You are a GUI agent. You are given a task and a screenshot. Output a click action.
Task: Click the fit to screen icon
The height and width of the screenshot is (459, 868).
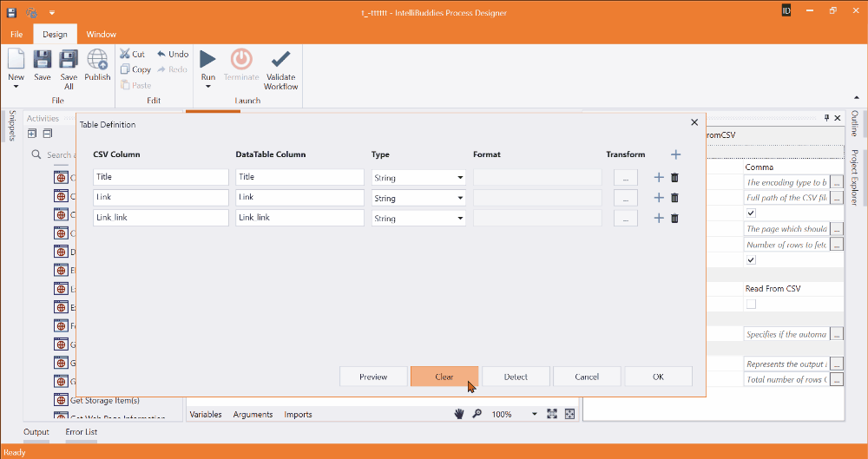(x=552, y=414)
